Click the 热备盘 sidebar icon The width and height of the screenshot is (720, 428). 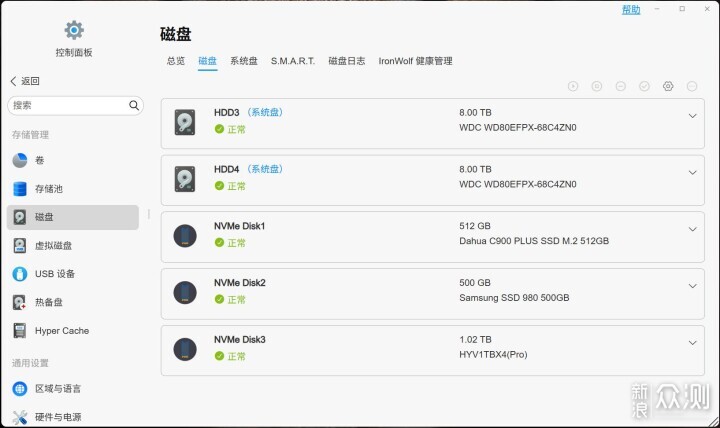19,302
